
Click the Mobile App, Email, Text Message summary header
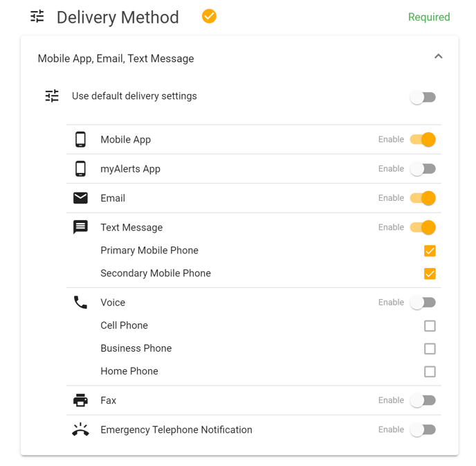tap(239, 58)
